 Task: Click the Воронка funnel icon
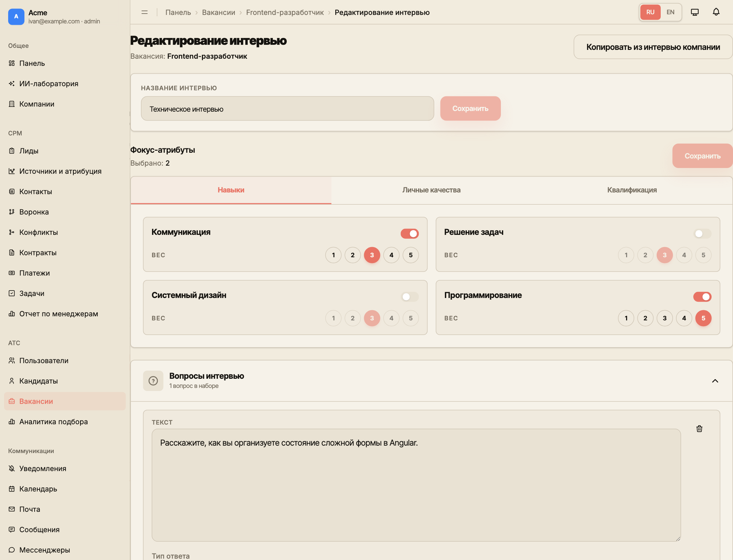click(12, 212)
